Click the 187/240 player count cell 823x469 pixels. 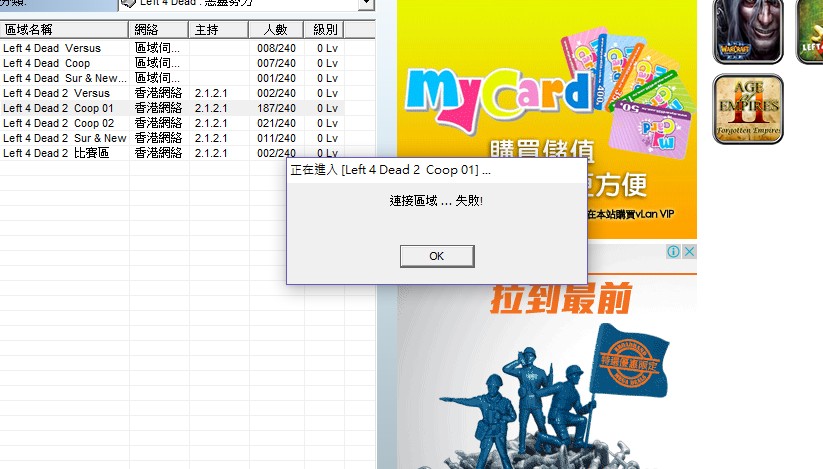pos(276,109)
